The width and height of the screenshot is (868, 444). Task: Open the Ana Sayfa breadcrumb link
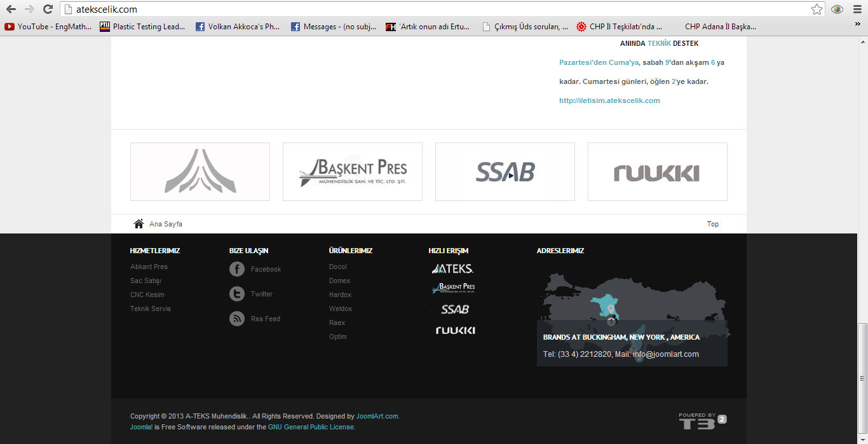click(x=166, y=224)
